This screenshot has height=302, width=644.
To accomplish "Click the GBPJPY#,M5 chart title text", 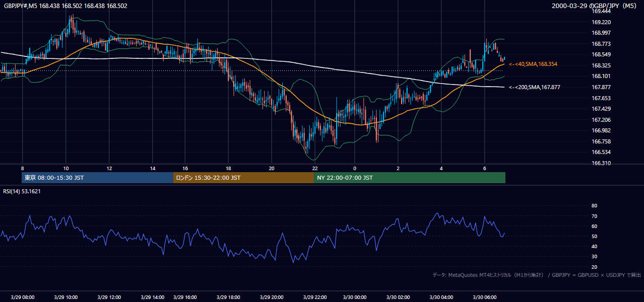I will 66,6.
